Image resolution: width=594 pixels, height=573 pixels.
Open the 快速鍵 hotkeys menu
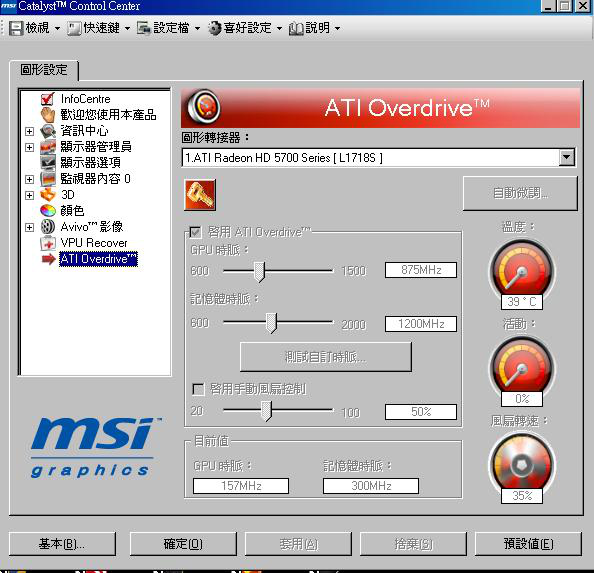(x=99, y=28)
